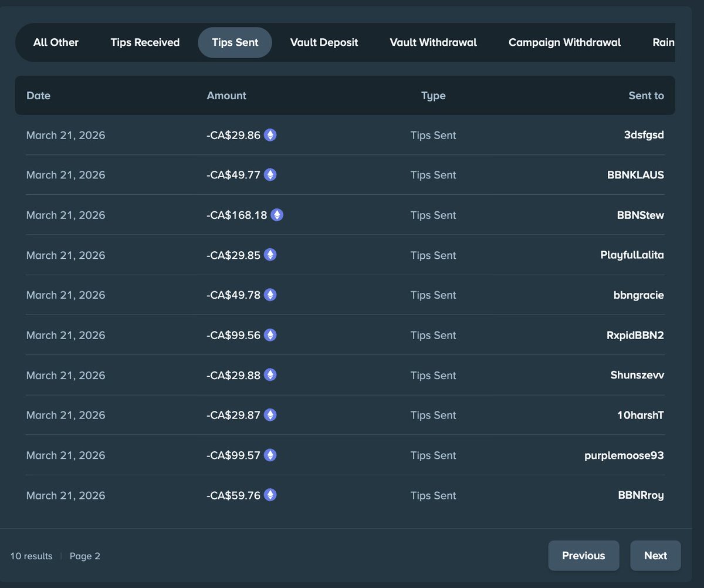
Task: Open recipient 10harshT
Action: tap(641, 415)
